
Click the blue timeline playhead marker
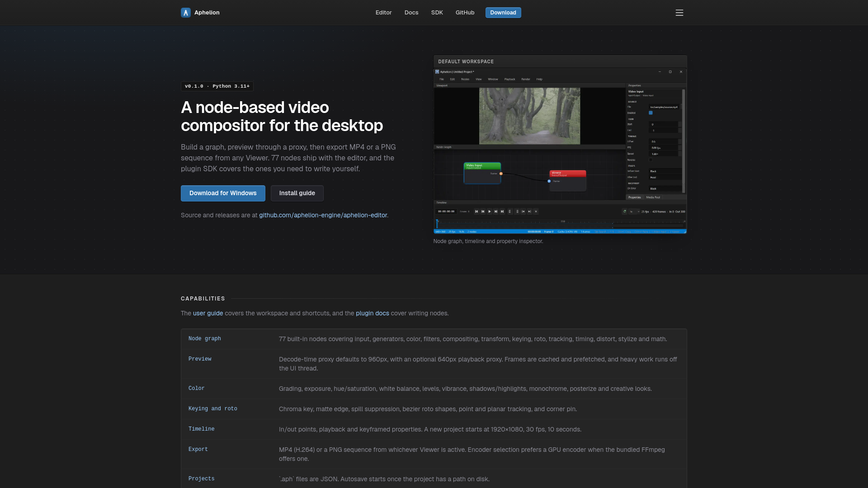pyautogui.click(x=437, y=223)
